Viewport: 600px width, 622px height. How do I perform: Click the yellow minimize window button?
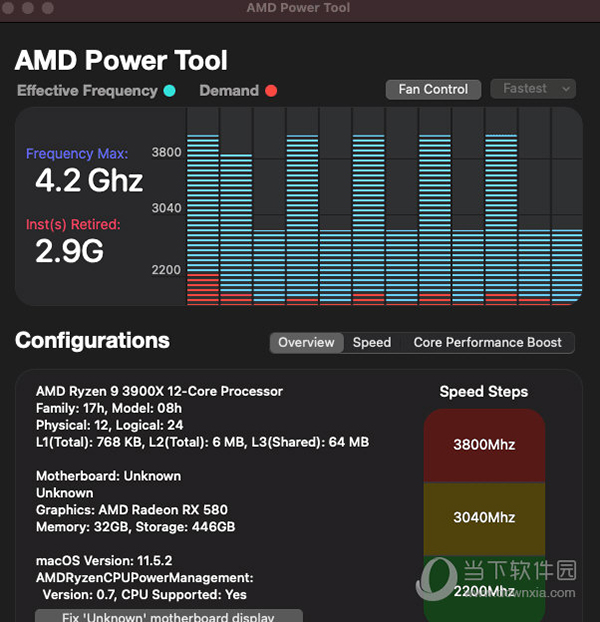(x=28, y=8)
